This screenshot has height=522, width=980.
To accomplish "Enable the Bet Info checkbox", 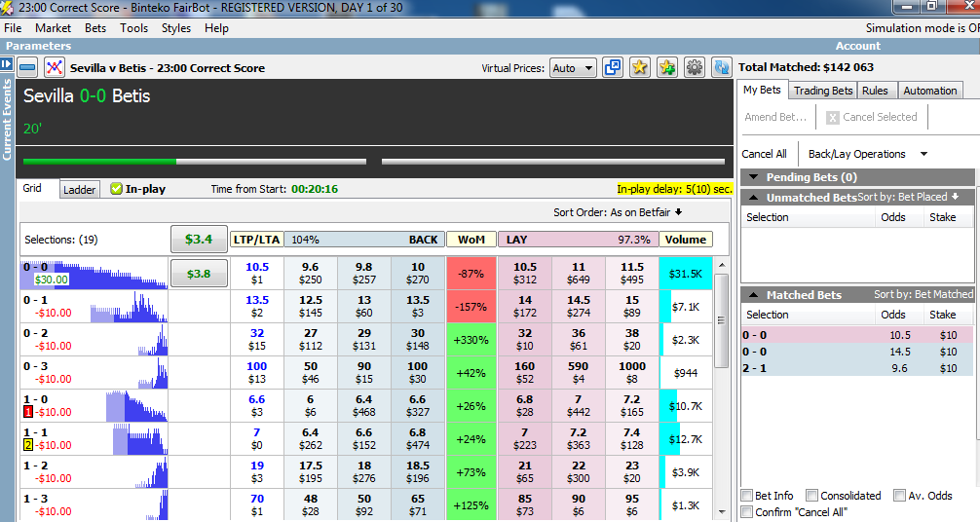I will click(746, 495).
